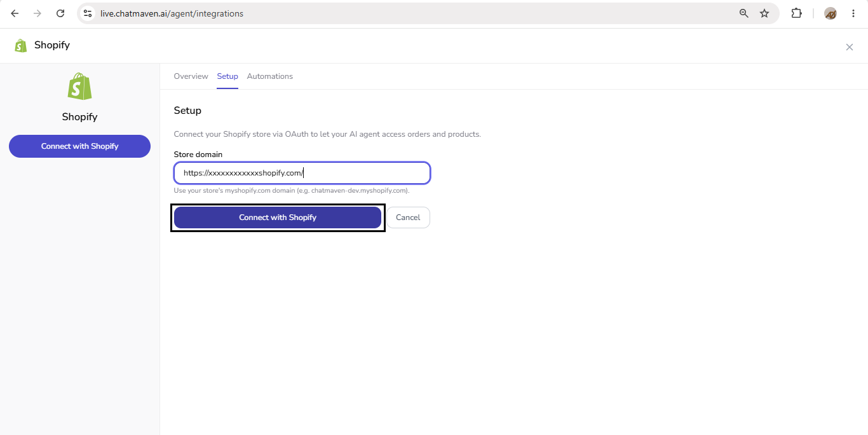Open the browser extensions puzzle icon
Screen dimensions: 868x435
pyautogui.click(x=796, y=13)
